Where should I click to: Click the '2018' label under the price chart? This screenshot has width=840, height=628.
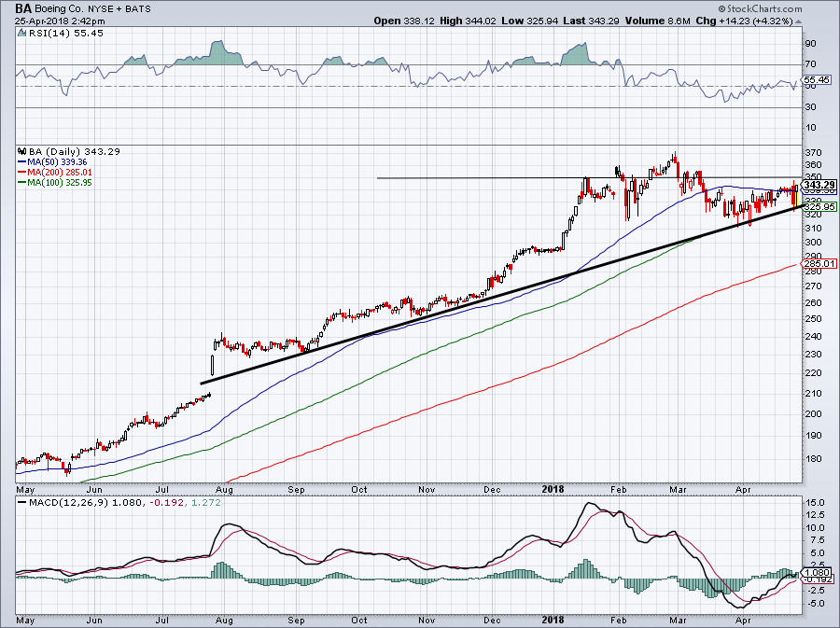[x=553, y=489]
